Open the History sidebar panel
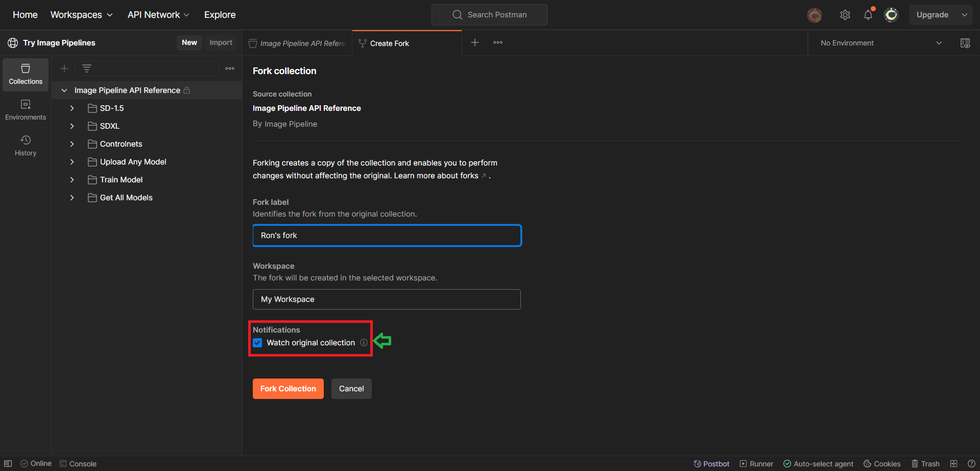The image size is (980, 471). tap(26, 146)
